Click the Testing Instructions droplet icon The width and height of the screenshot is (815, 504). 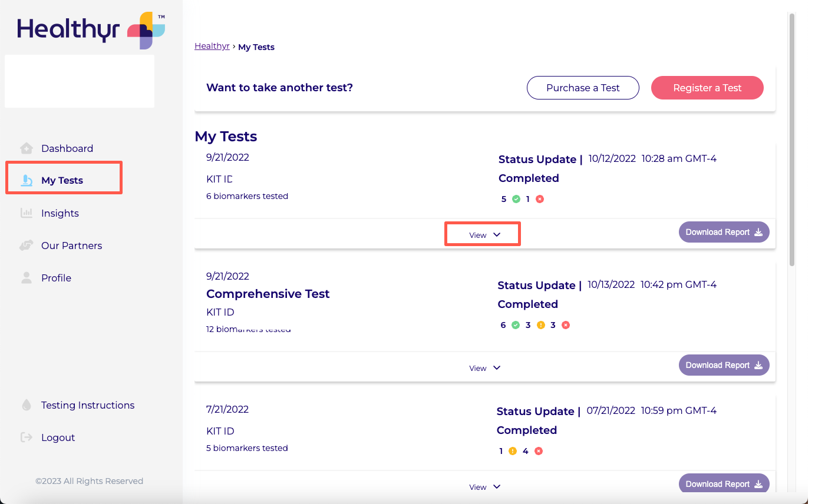27,405
